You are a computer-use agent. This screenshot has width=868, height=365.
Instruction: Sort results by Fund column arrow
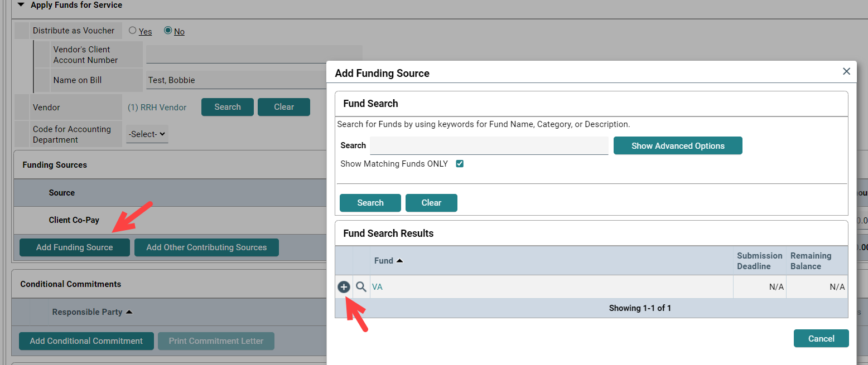[x=399, y=261]
